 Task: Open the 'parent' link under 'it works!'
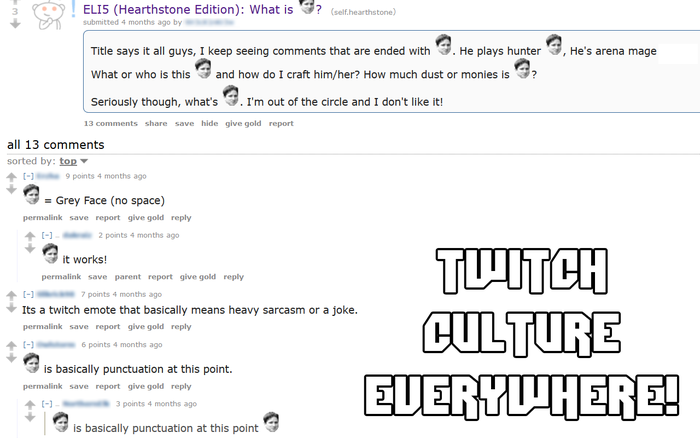(128, 276)
